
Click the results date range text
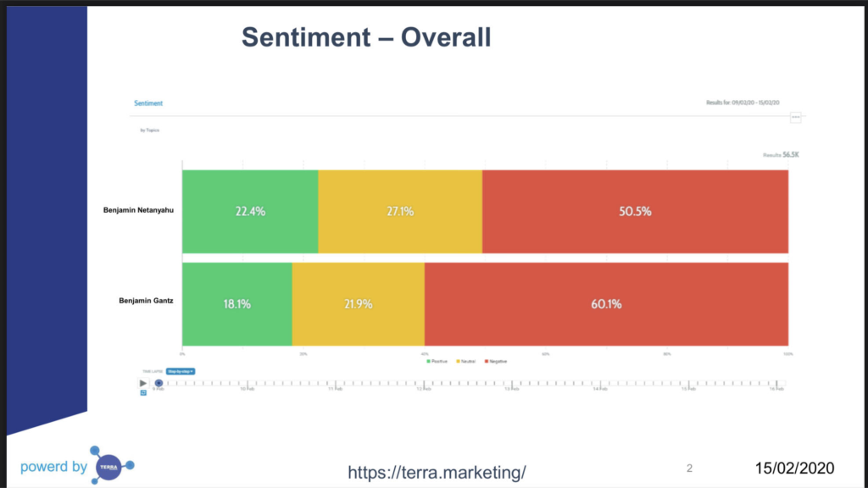[x=743, y=103]
